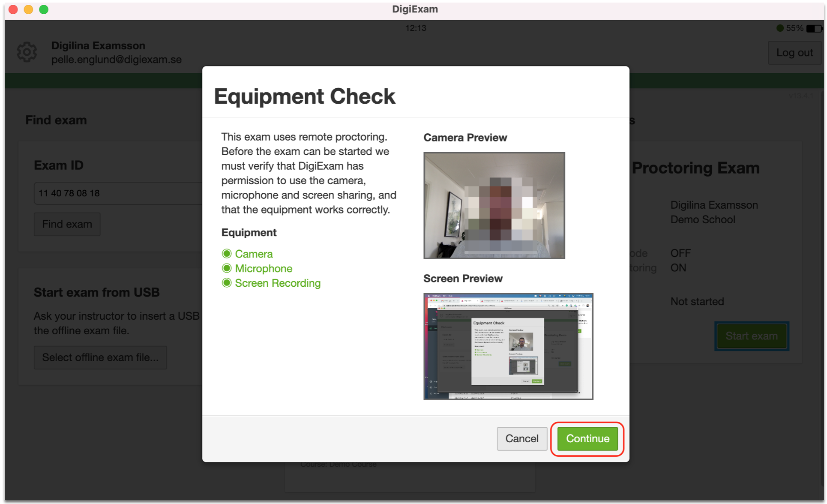This screenshot has width=827, height=504.
Task: Click the green Continue button
Action: click(587, 438)
